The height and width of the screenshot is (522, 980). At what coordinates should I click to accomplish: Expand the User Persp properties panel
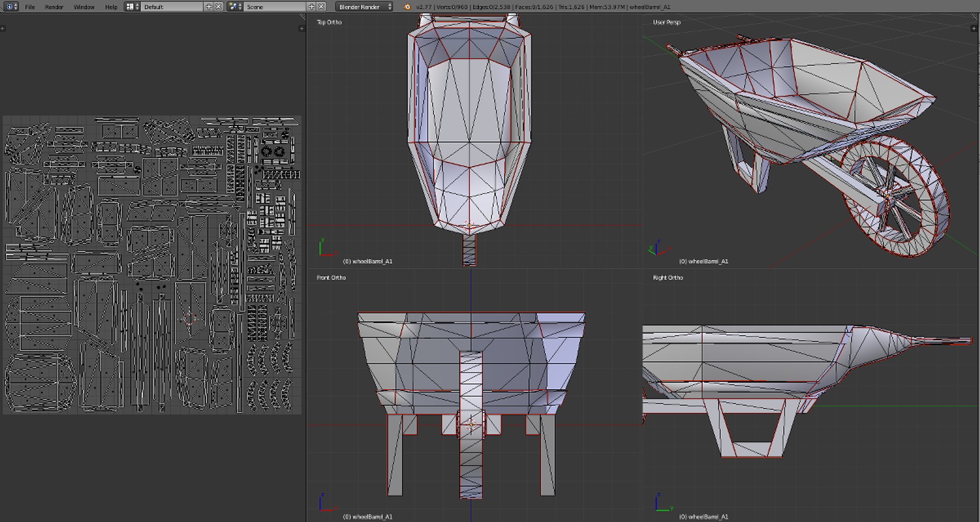pyautogui.click(x=974, y=29)
